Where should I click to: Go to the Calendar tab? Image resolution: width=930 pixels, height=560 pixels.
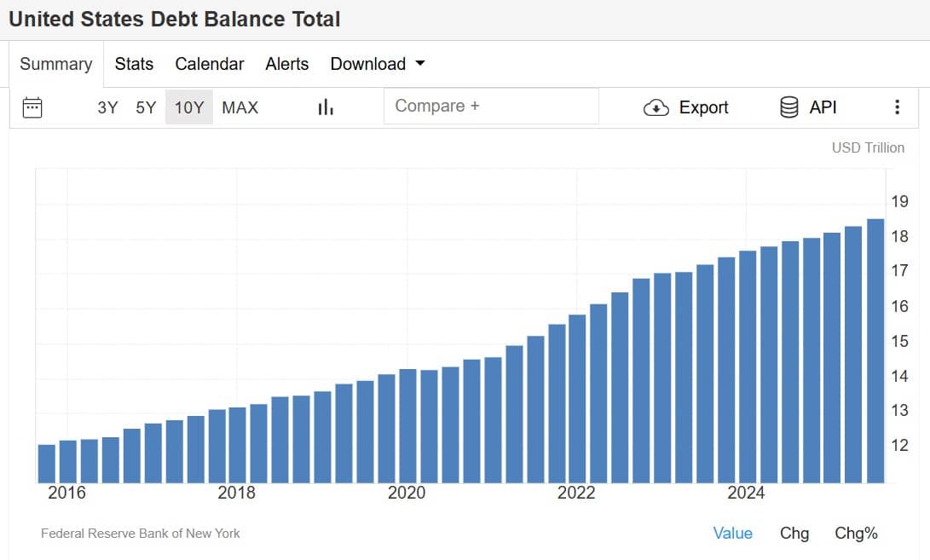coord(210,64)
